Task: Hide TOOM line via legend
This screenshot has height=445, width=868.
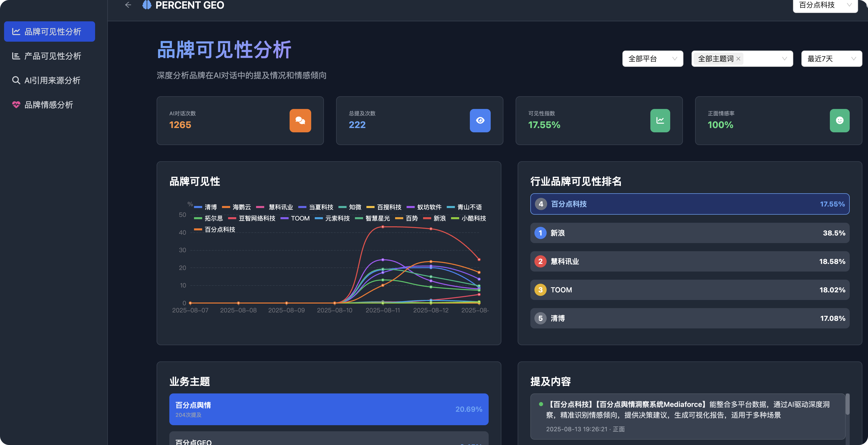Action: (x=300, y=218)
